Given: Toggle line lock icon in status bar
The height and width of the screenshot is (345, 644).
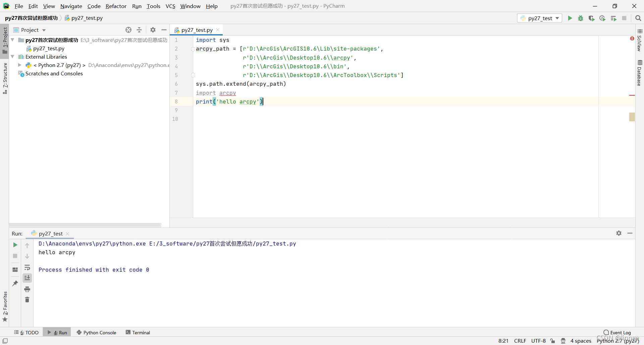Looking at the screenshot, I should pos(553,341).
